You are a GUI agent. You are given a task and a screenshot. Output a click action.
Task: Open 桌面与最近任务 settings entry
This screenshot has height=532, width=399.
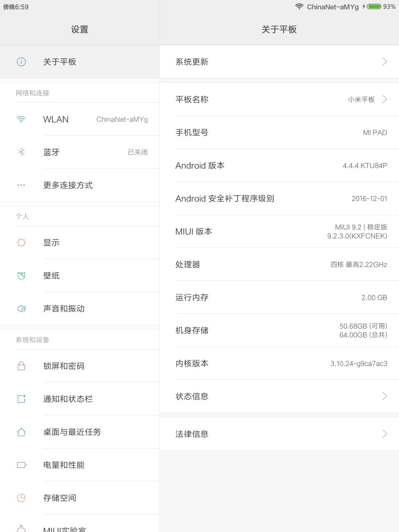click(80, 432)
